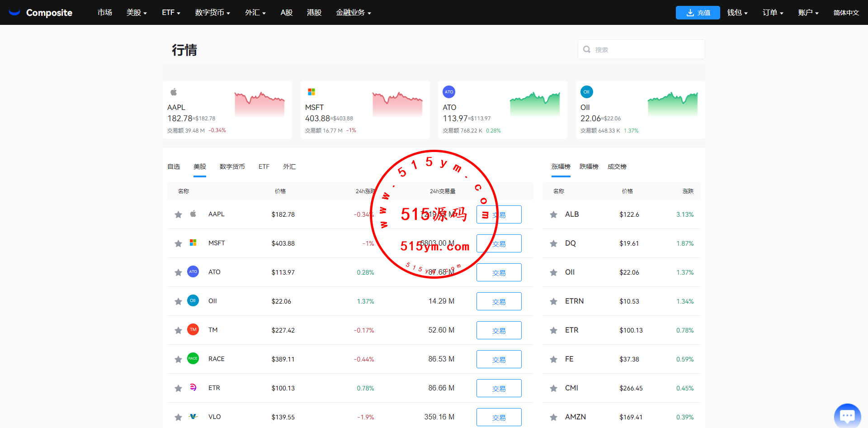Screen dimensions: 868x428
Task: Click the OII icon in the top card
Action: pyautogui.click(x=586, y=92)
